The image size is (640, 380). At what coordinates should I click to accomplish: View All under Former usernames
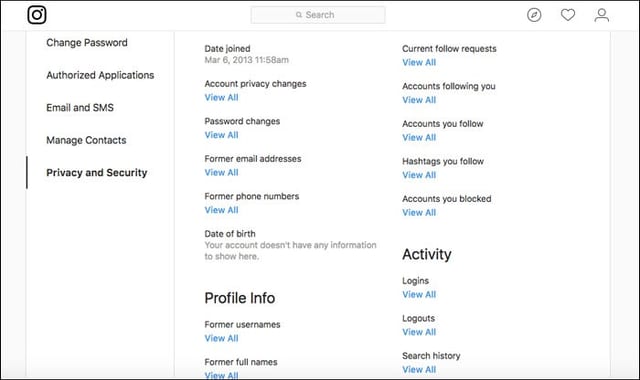click(221, 338)
